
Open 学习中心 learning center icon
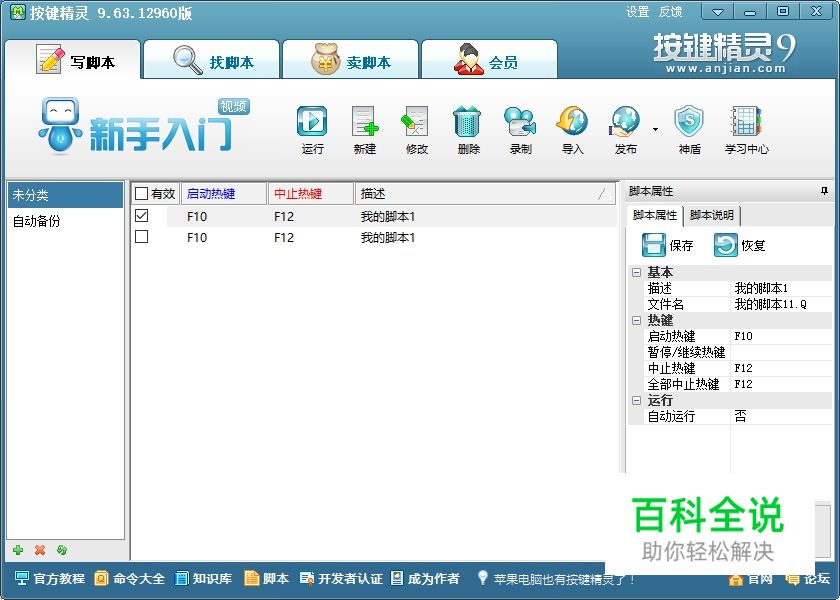(746, 130)
